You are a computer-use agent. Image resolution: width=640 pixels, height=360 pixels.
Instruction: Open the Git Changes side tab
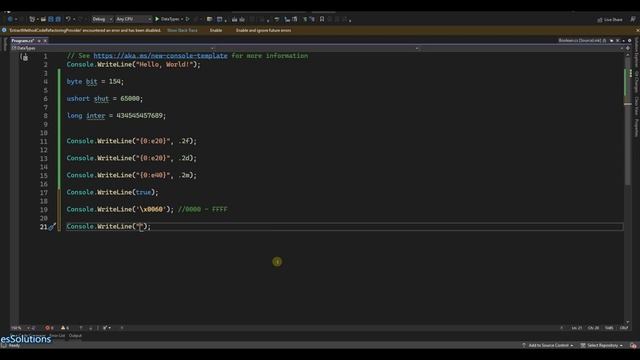point(636,81)
